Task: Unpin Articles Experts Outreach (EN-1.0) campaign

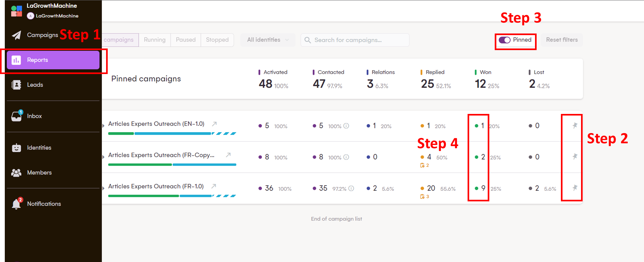Action: coord(575,125)
